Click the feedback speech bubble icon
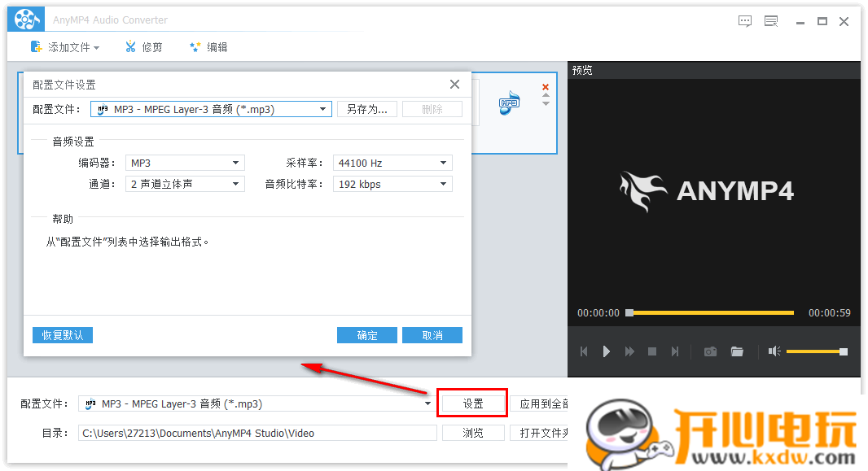The image size is (868, 471). pos(745,21)
